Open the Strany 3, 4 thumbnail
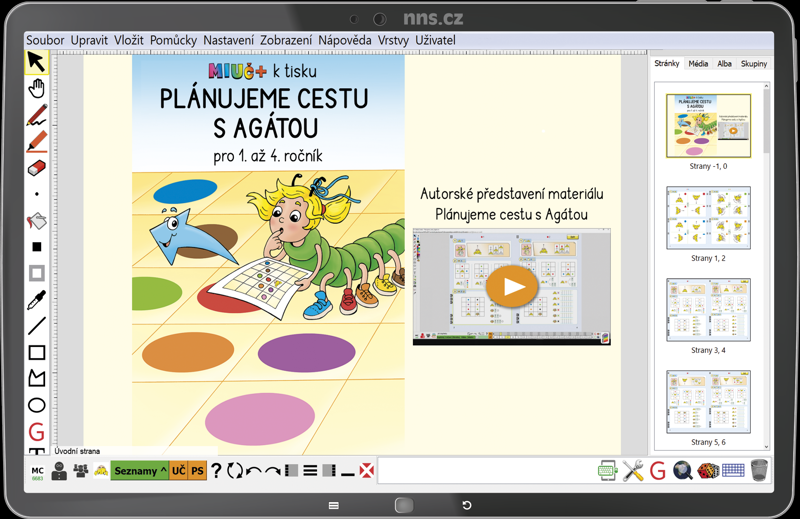 click(x=708, y=310)
